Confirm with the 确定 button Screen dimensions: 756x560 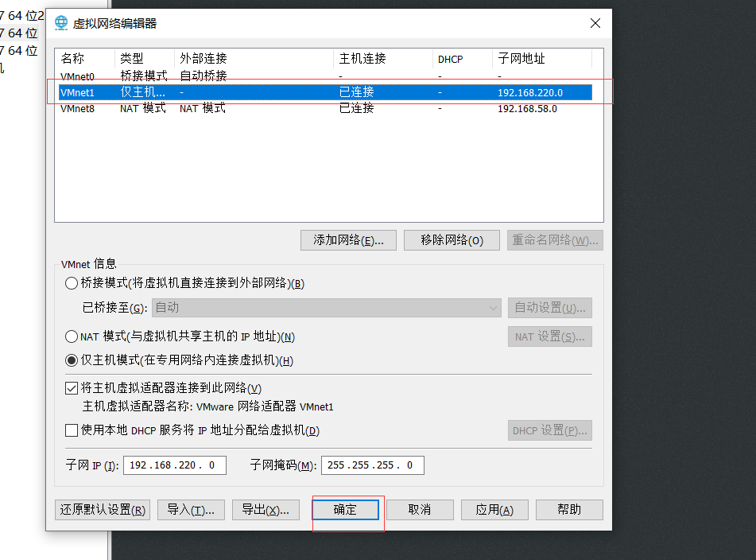pos(345,510)
